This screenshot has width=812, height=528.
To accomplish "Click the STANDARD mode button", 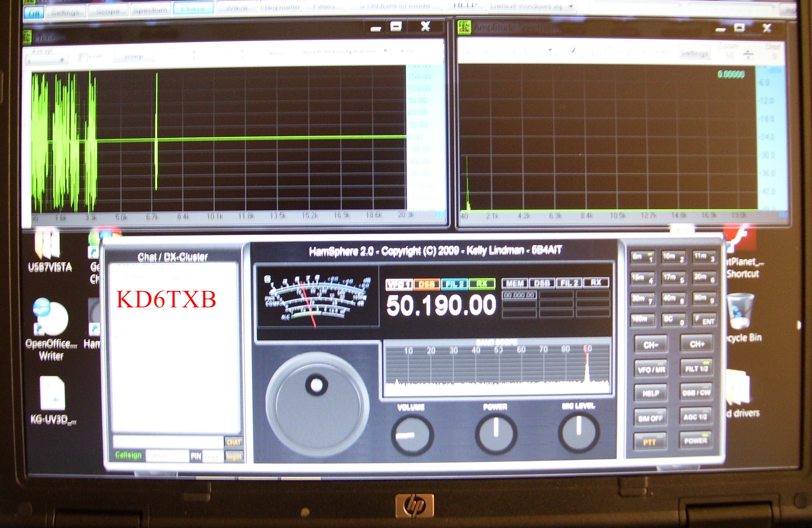I will (396, 5).
